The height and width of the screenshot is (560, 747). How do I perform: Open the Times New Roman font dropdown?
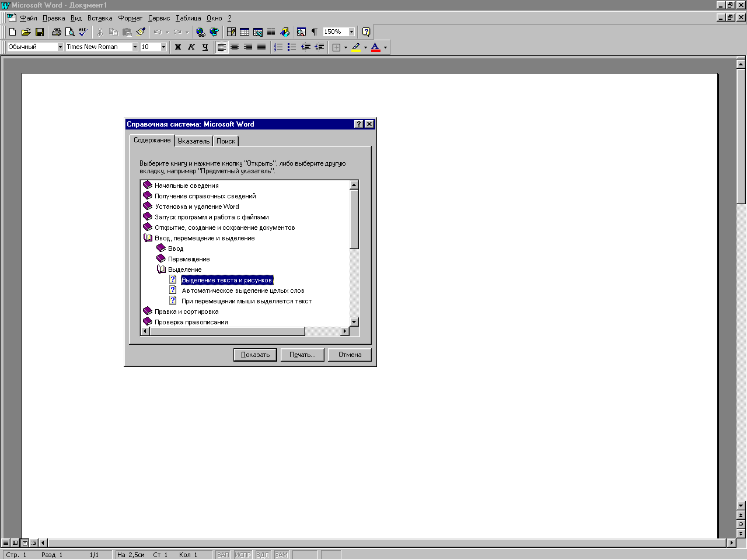[135, 47]
